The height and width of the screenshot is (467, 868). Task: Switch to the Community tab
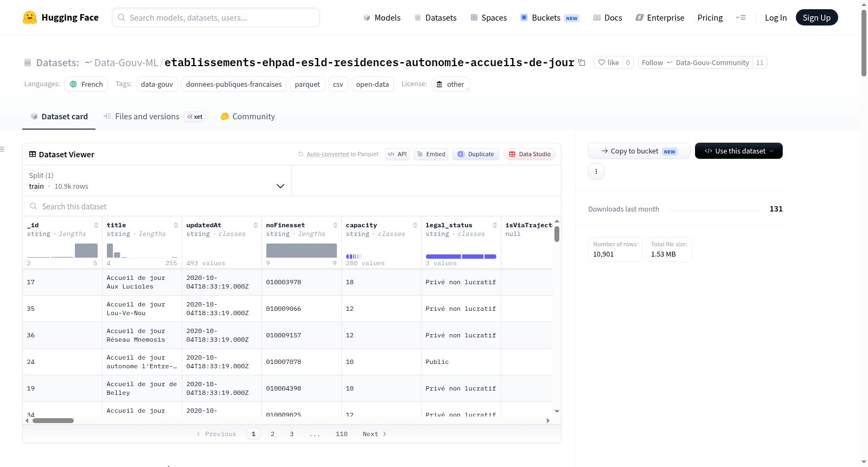click(x=247, y=117)
